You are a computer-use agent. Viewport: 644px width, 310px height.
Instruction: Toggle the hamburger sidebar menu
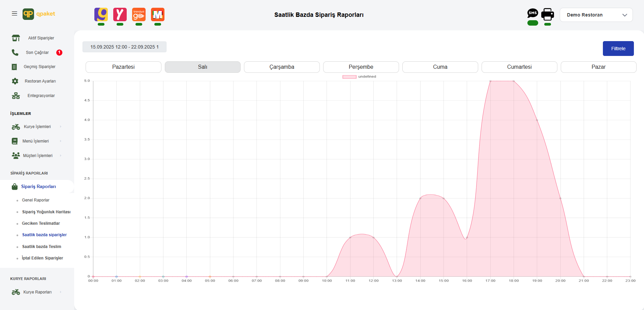tap(14, 13)
